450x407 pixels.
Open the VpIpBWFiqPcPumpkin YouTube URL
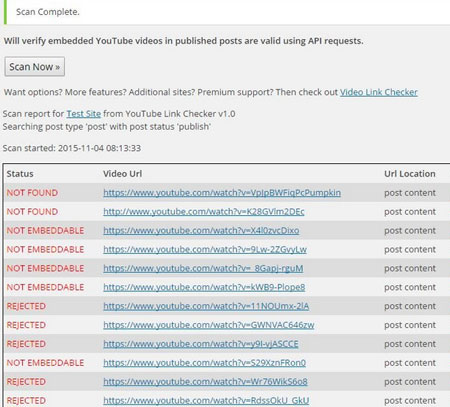pos(222,193)
